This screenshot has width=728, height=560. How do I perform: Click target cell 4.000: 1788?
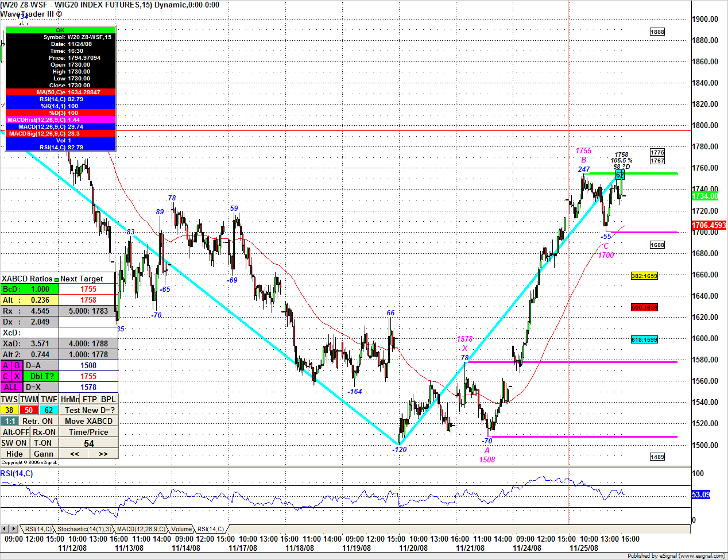point(88,343)
